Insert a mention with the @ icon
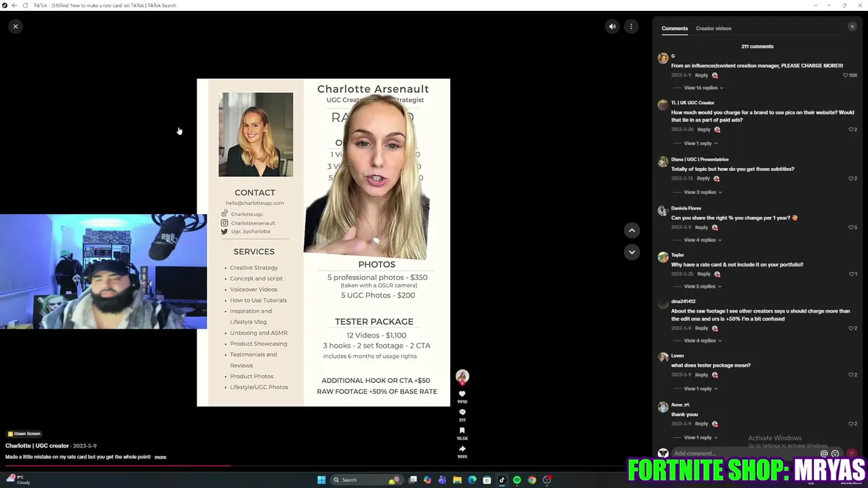 [824, 453]
